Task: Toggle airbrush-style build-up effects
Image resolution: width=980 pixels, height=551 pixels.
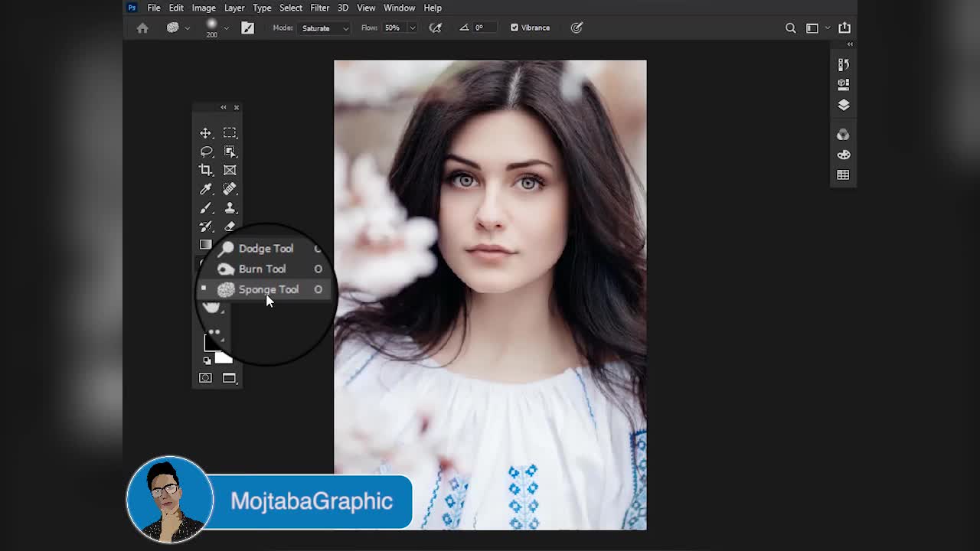Action: [436, 28]
